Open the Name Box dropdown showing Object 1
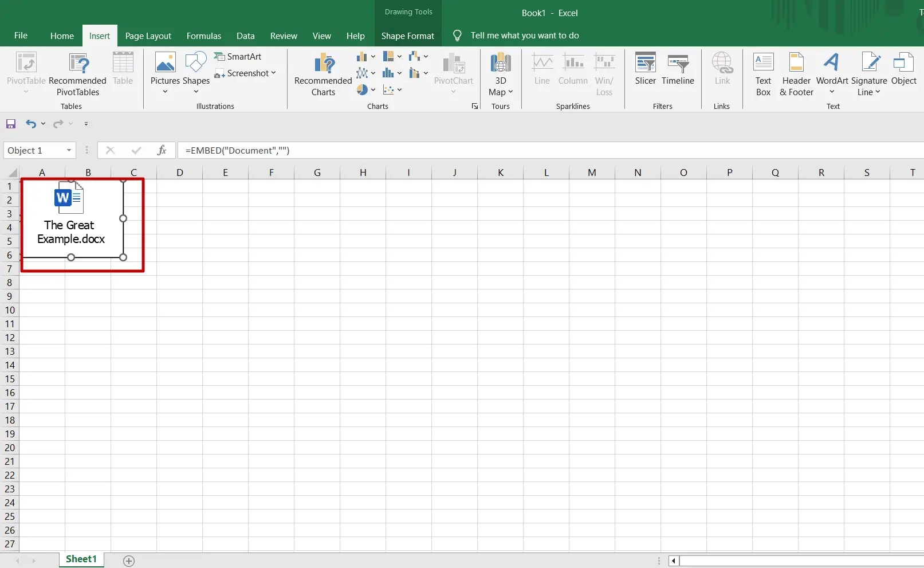924x568 pixels. click(x=68, y=150)
